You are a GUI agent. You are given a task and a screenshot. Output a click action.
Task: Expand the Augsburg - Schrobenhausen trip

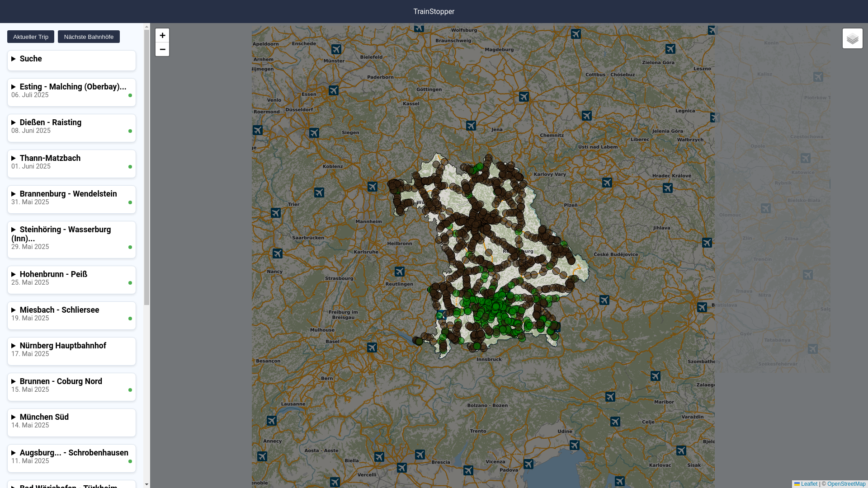pyautogui.click(x=71, y=453)
